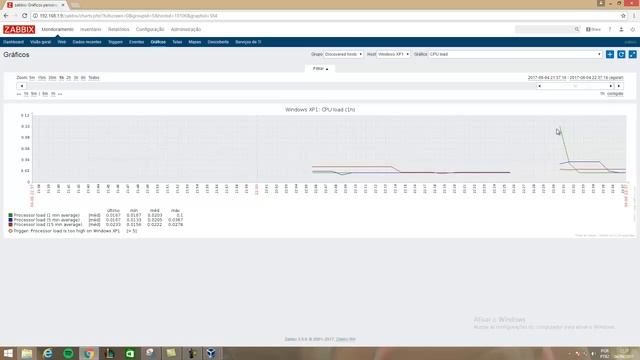Open the Configuração menu

pos(150,29)
